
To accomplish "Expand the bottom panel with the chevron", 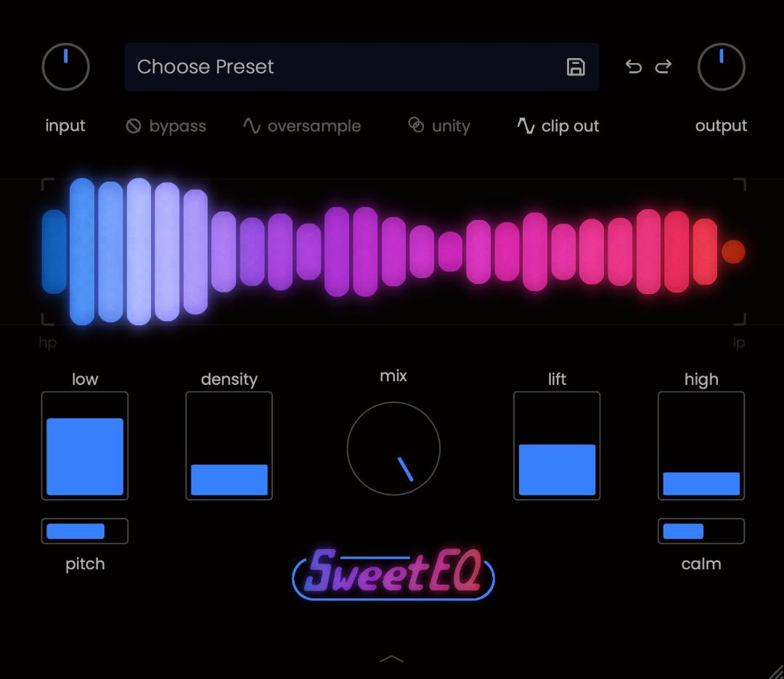I will (392, 659).
